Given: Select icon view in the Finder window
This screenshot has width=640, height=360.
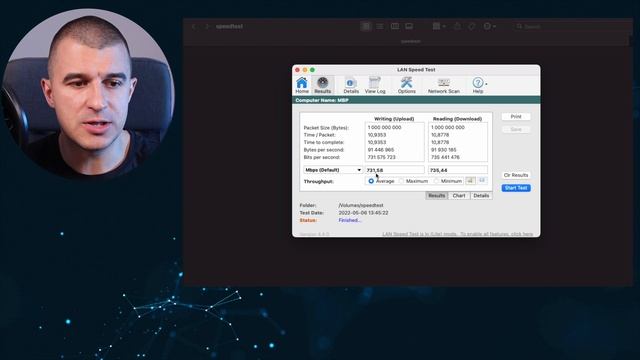Looking at the screenshot, I should click(366, 26).
